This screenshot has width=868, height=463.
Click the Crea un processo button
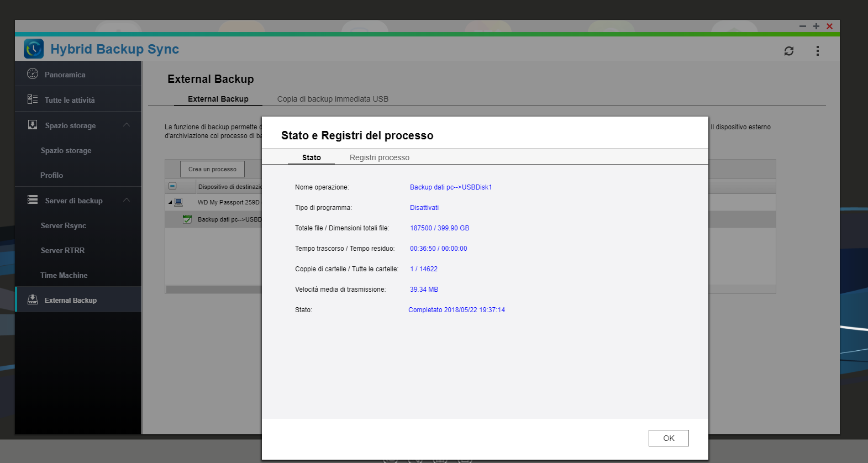212,169
